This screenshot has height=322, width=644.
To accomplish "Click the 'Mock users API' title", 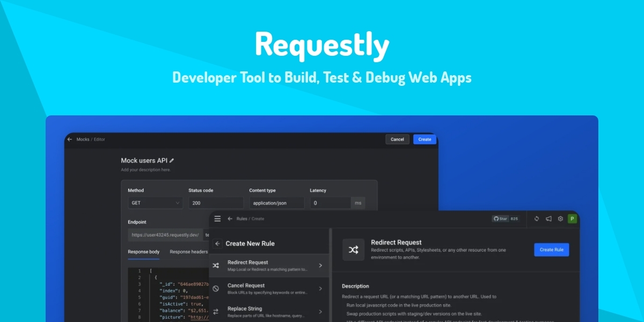I will 144,160.
